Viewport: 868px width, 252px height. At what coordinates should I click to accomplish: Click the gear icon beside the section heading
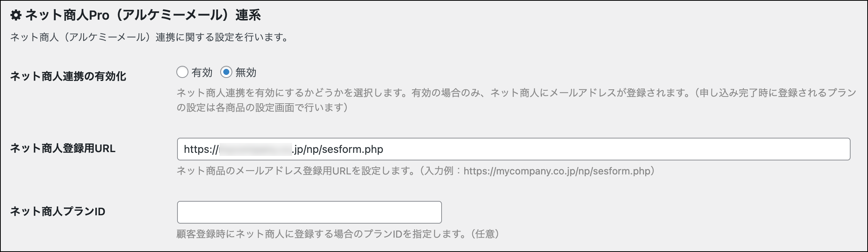pyautogui.click(x=16, y=15)
